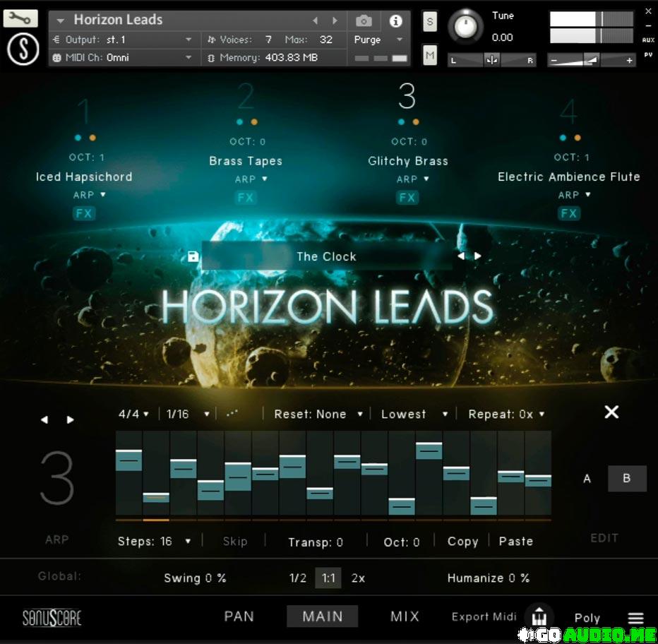Open the Reset: None dropdown

tap(318, 415)
